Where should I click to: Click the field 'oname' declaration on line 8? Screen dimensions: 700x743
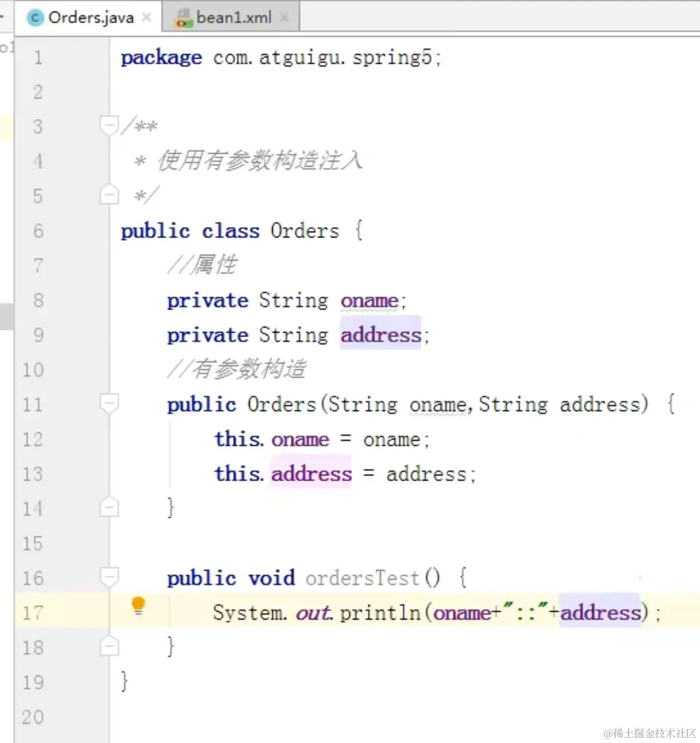pos(370,301)
